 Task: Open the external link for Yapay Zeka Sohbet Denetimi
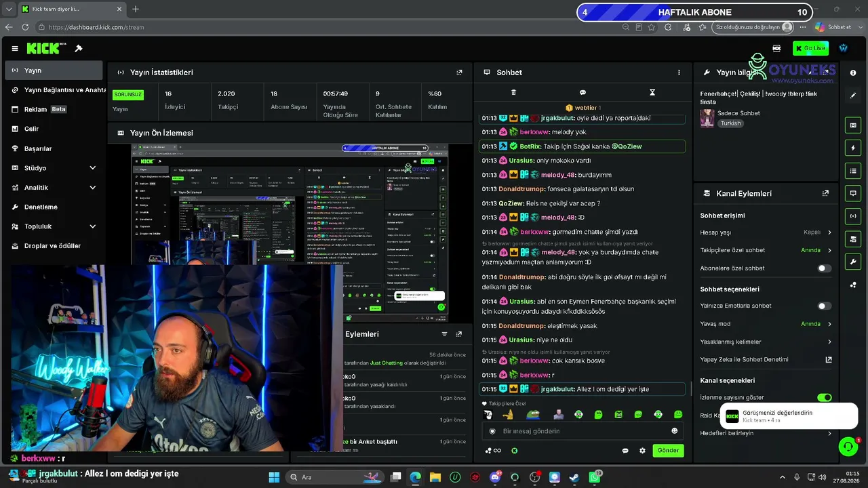pos(828,360)
